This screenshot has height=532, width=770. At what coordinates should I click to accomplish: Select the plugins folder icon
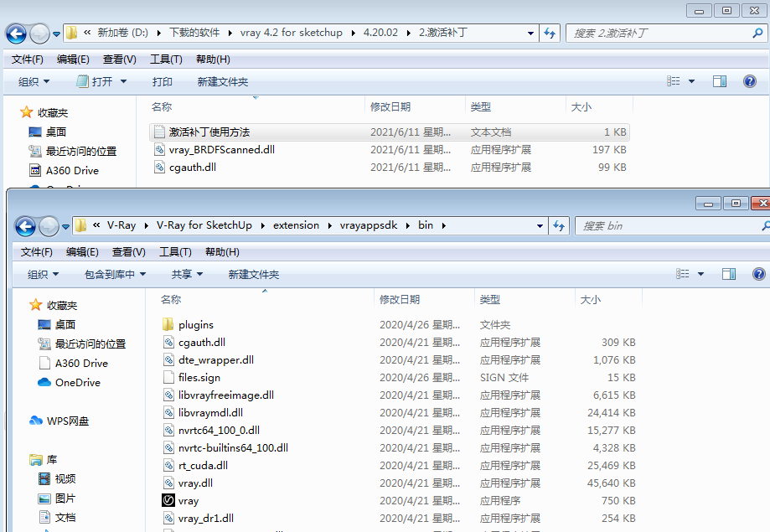coord(168,325)
